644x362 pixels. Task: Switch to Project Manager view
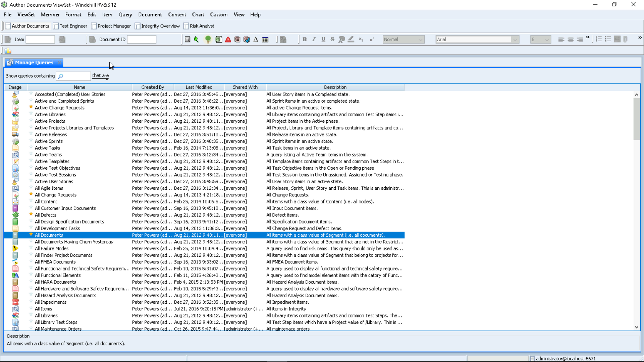111,26
